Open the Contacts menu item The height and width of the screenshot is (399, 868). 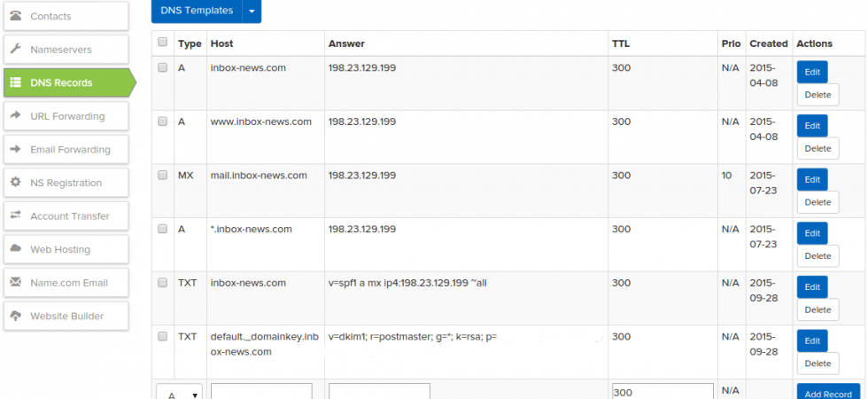coord(66,16)
